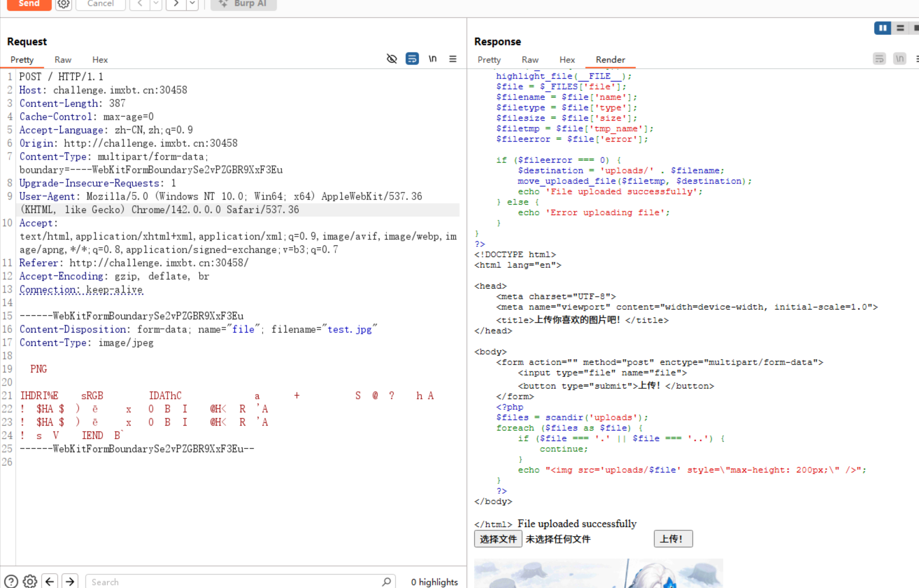Viewport: 919px width, 588px height.
Task: Go to previous request in history
Action: tap(140, 4)
